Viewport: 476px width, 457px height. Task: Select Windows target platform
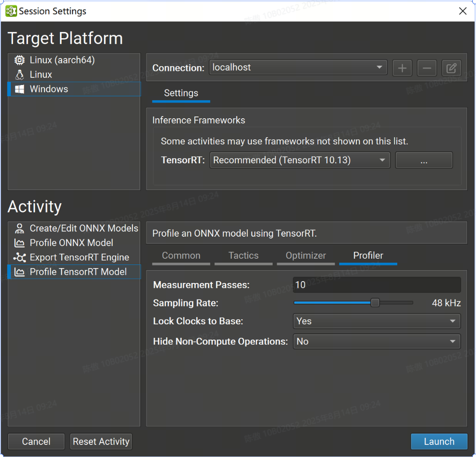74,89
